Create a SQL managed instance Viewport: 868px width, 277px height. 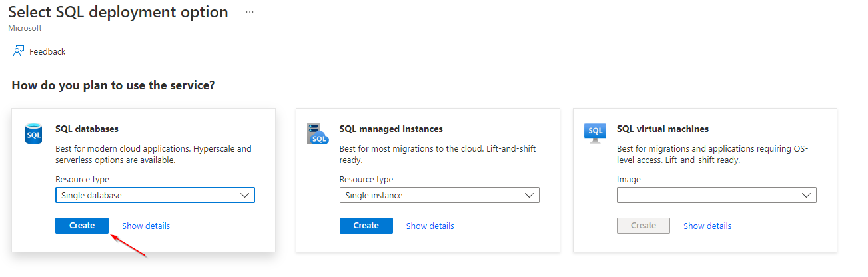[x=366, y=226]
